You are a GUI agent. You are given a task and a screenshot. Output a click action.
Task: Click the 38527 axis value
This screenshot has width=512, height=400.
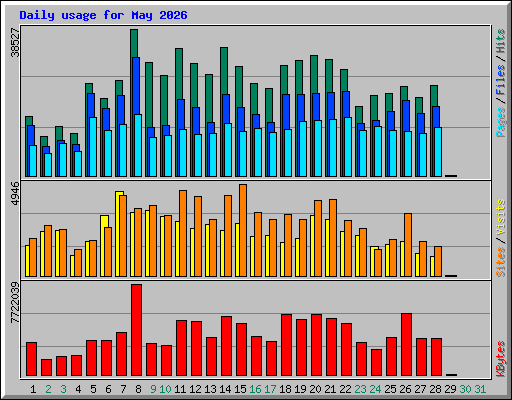(x=15, y=42)
